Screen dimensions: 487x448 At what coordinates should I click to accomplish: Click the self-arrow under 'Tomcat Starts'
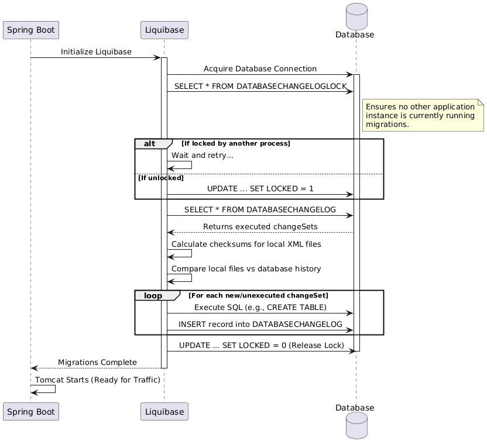43,389
